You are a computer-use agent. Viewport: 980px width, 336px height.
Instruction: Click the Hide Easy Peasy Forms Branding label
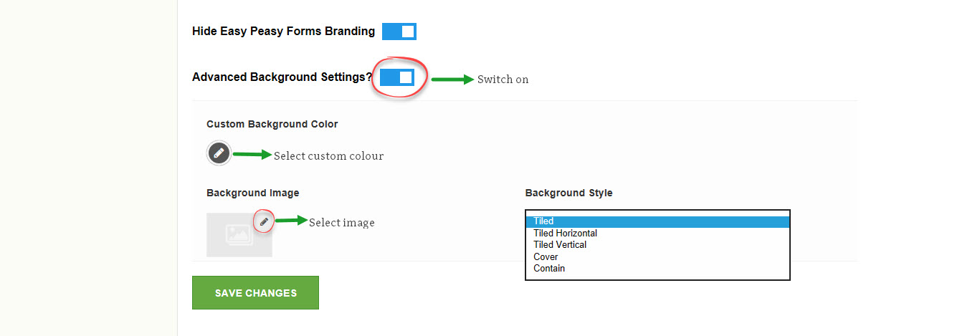(x=283, y=32)
